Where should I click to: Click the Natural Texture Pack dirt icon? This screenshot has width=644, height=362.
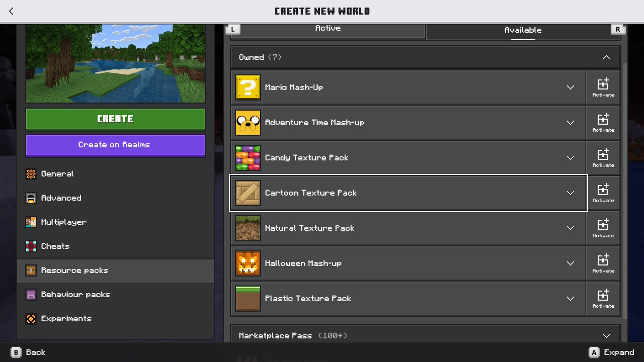(248, 228)
